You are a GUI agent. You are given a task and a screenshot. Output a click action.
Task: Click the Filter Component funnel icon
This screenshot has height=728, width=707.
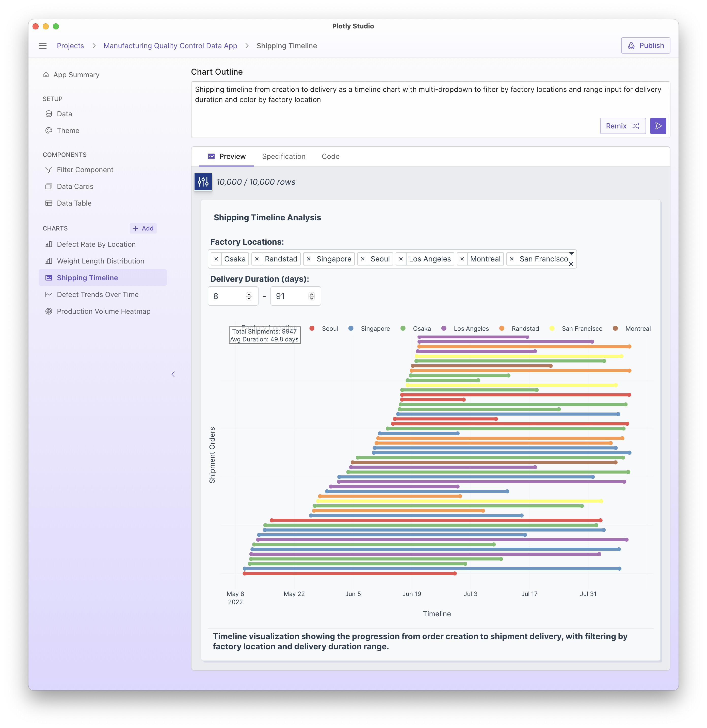pyautogui.click(x=49, y=169)
